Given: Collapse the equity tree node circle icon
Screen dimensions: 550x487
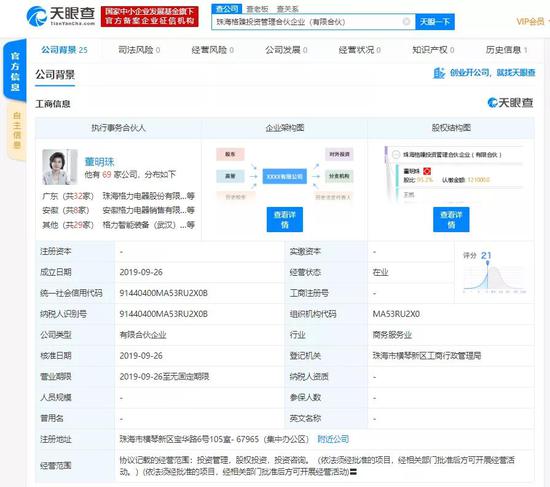Looking at the screenshot, I should click(396, 154).
